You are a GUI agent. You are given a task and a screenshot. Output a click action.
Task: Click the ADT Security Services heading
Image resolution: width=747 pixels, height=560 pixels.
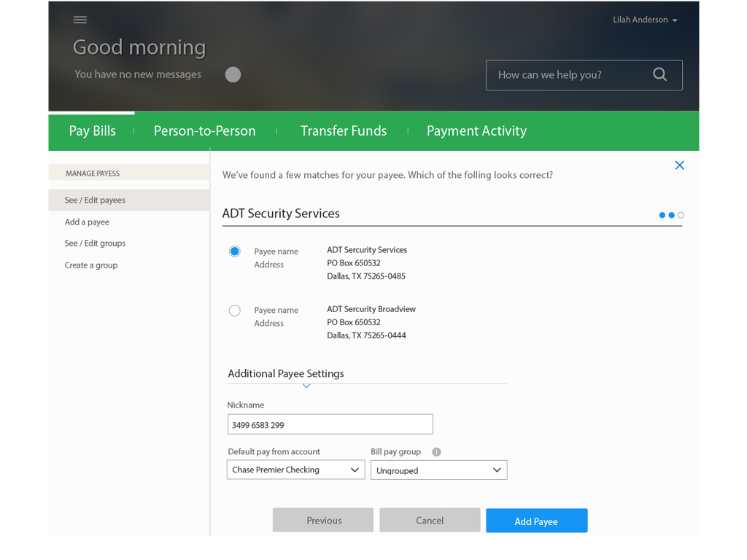point(281,214)
